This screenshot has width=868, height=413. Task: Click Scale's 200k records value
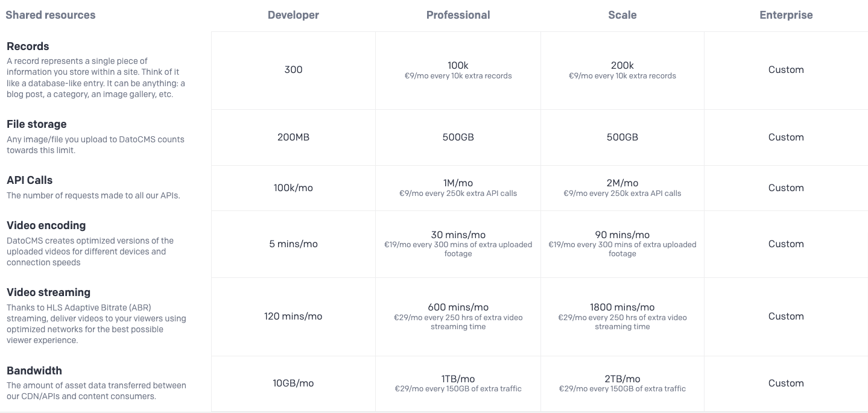(x=622, y=65)
